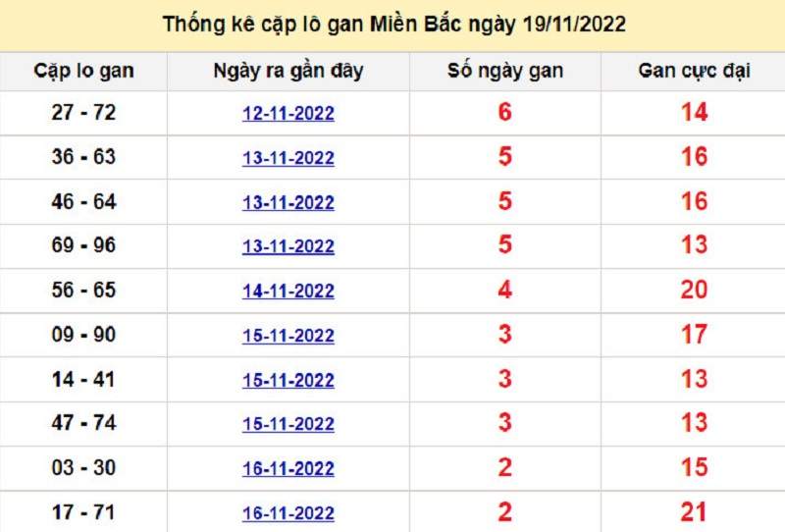The height and width of the screenshot is (532, 785).
Task: Select the pair cell '17 - 71'
Action: coord(83,512)
